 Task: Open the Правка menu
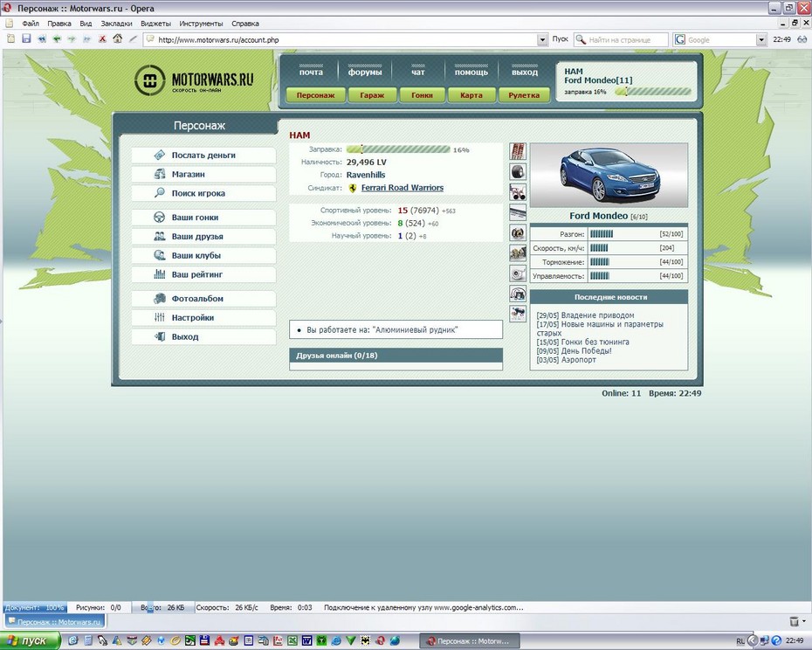59,24
